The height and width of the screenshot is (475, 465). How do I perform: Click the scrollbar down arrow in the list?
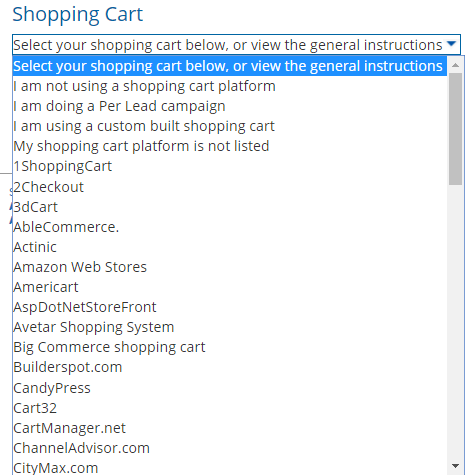(x=455, y=466)
